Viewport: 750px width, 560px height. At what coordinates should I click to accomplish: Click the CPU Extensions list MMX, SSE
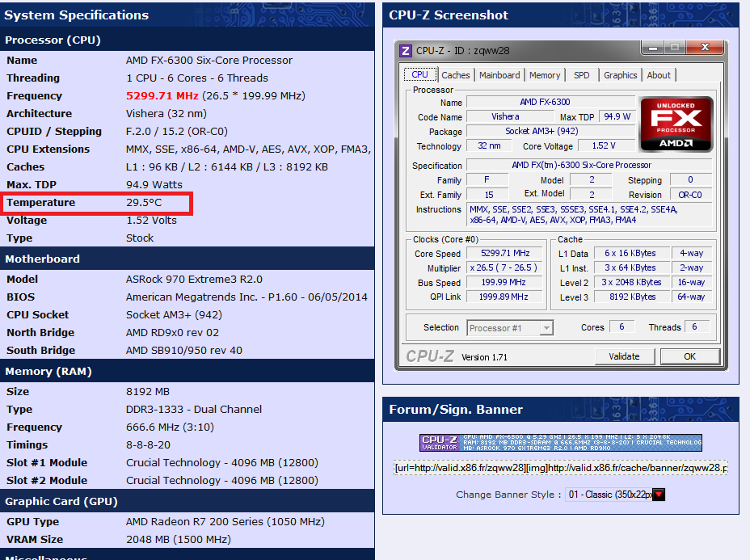click(248, 149)
